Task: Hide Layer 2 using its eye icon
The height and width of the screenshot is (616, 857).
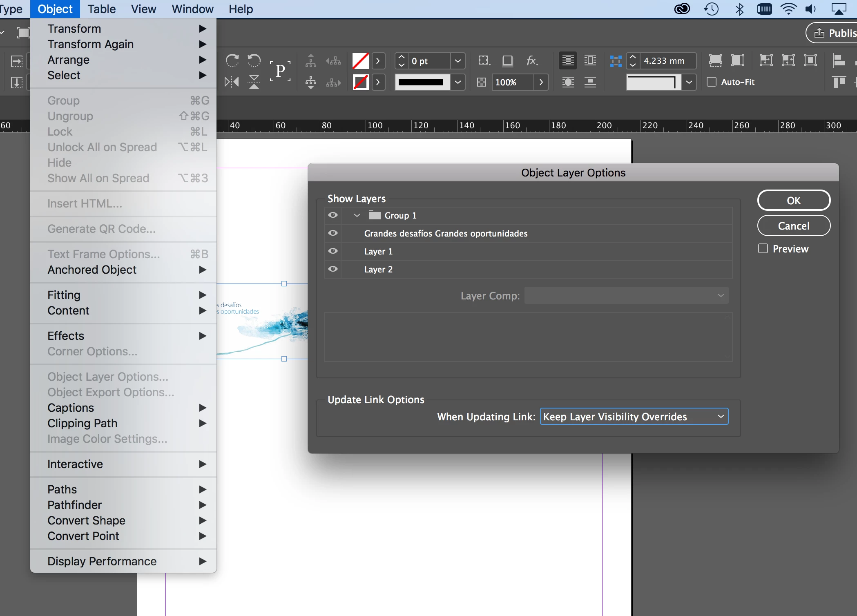Action: (x=333, y=269)
